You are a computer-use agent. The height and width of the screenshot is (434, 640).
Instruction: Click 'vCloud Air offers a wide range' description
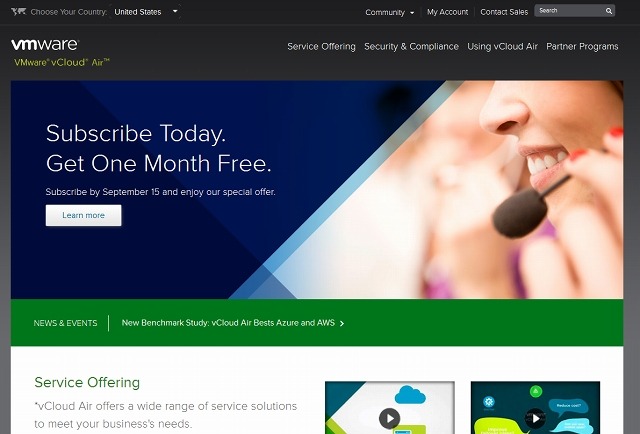click(x=165, y=415)
